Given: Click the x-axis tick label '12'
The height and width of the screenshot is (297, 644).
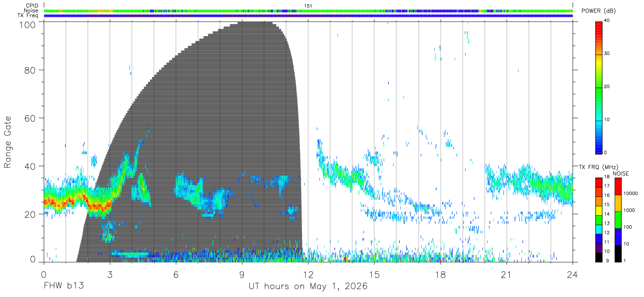Looking at the screenshot, I should (x=308, y=274).
